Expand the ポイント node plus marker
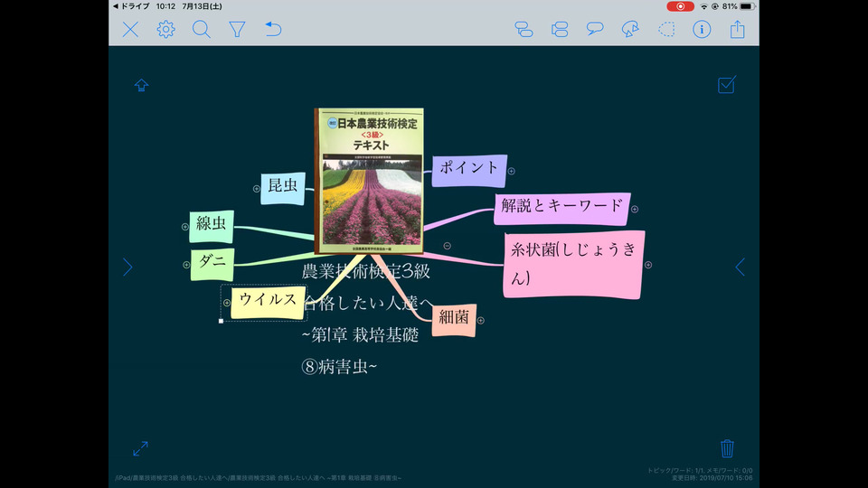Screen dimensions: 868x488 click(512, 171)
